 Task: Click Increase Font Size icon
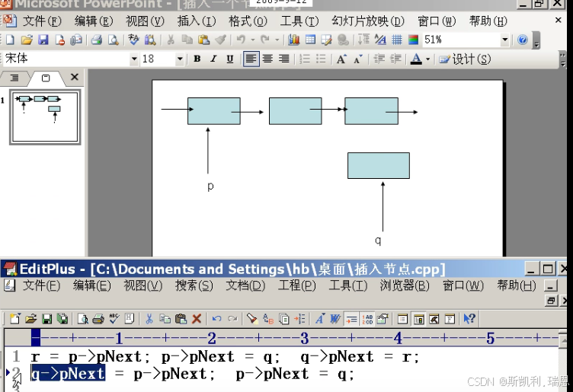[x=341, y=59]
